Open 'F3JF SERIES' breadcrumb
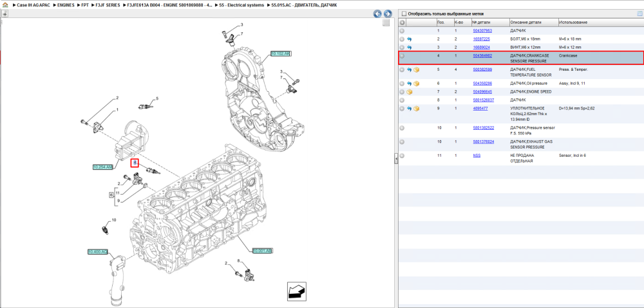The height and width of the screenshot is (308, 644). (x=108, y=5)
